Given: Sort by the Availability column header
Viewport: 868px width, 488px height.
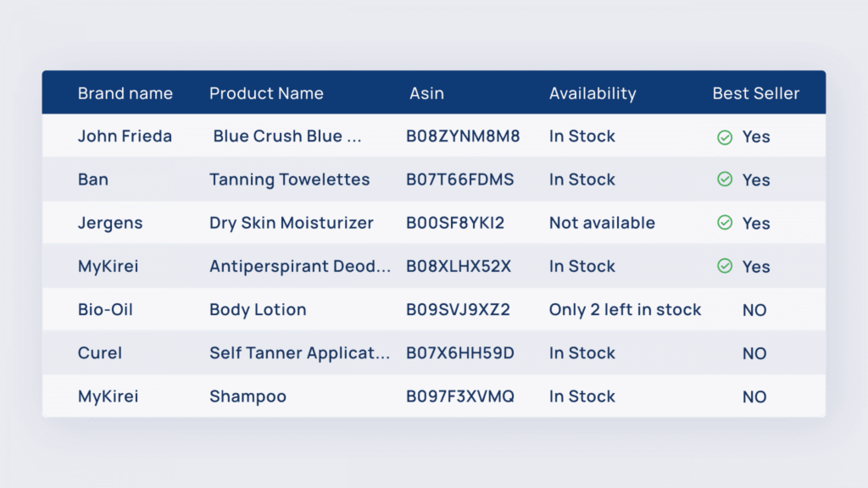Looking at the screenshot, I should [x=593, y=93].
